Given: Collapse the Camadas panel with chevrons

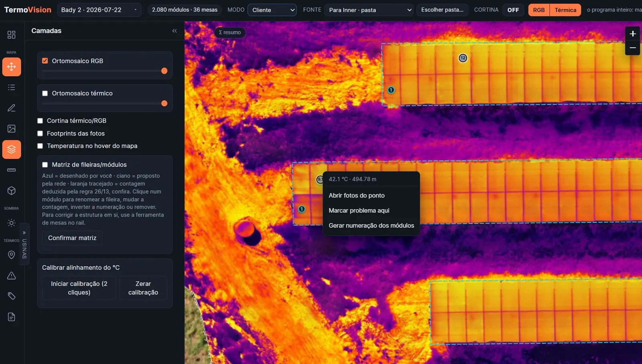Looking at the screenshot, I should (175, 31).
